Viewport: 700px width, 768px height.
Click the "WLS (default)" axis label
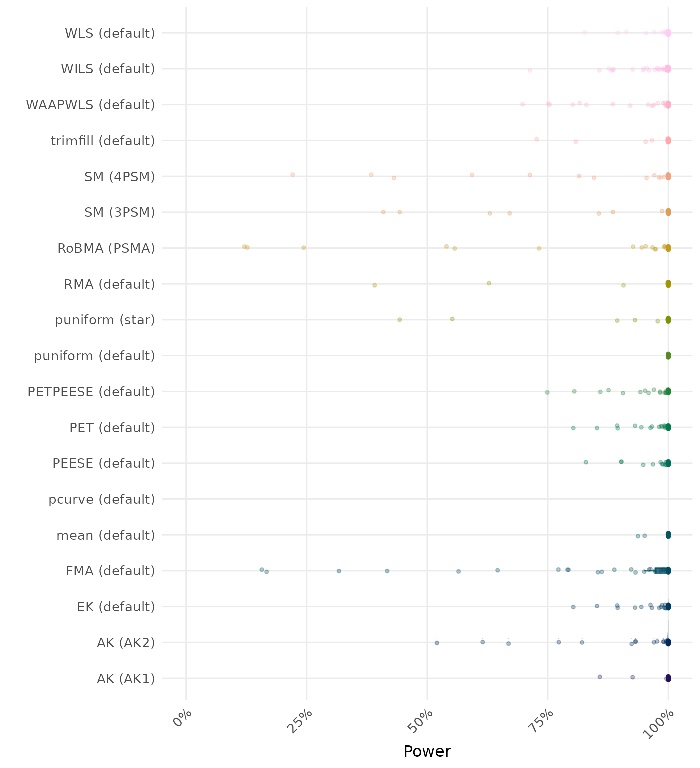(110, 33)
